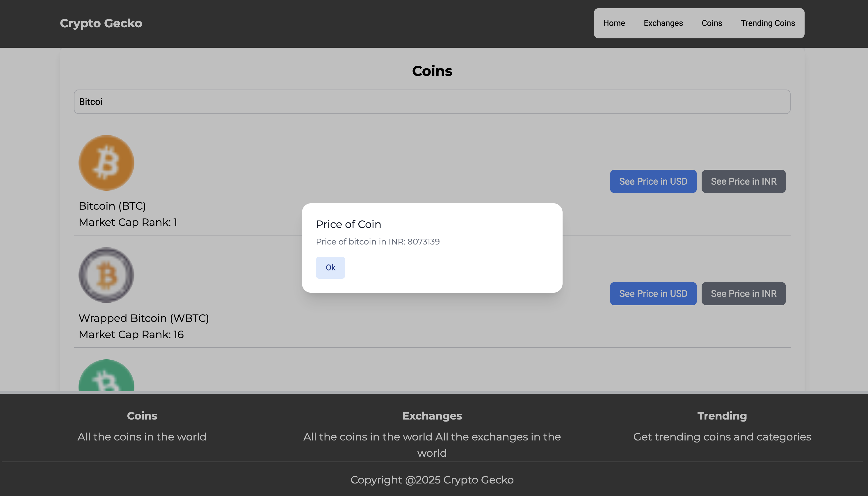Click the Exchanges footer heading
868x496 pixels.
click(432, 416)
